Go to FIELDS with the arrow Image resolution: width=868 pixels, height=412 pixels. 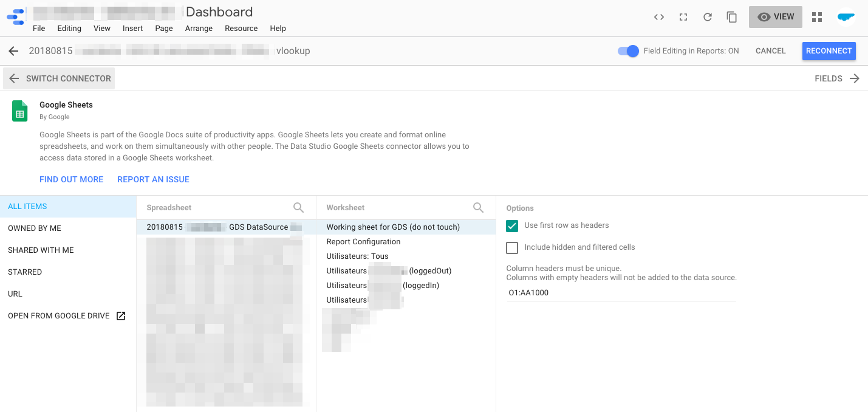(x=837, y=78)
